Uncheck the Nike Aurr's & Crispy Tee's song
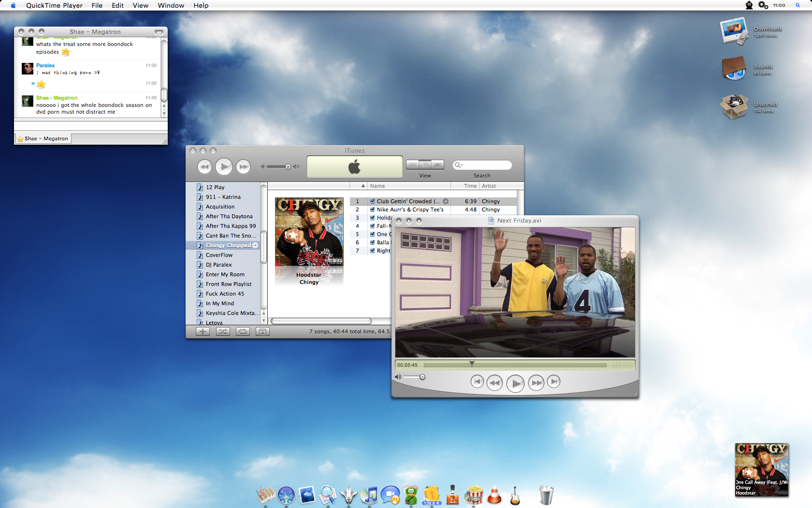Screen dimensions: 812x508 [373, 209]
